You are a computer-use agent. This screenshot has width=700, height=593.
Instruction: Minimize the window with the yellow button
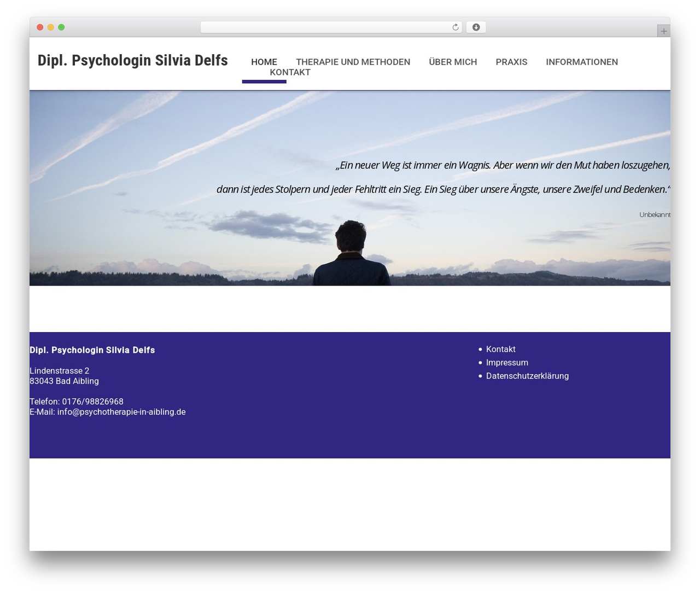click(51, 27)
